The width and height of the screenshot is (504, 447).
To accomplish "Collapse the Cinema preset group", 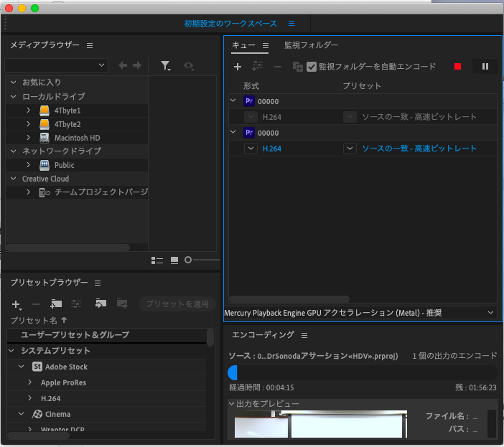I will click(22, 413).
